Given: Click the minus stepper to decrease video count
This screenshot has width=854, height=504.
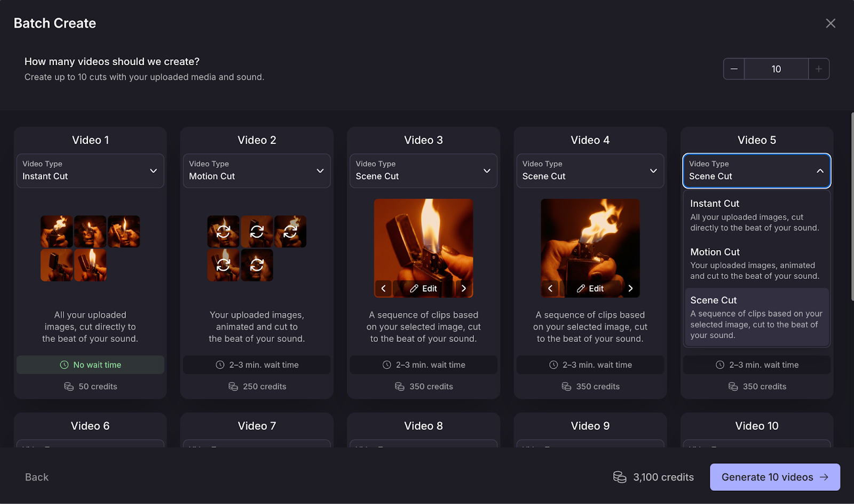Looking at the screenshot, I should (x=734, y=69).
